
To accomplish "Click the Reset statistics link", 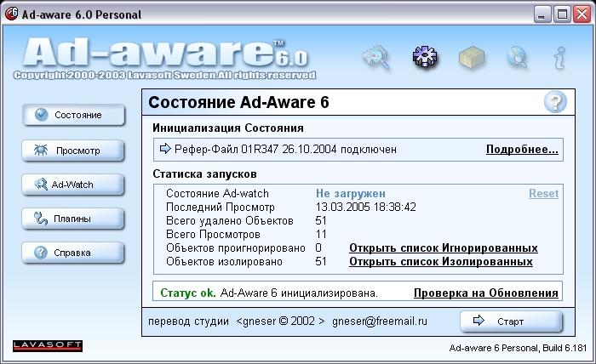I will point(543,194).
